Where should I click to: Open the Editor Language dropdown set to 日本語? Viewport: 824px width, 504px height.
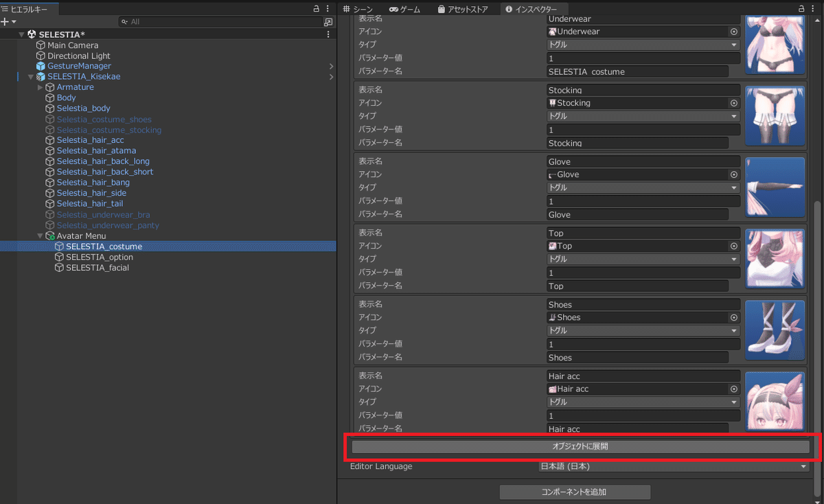[673, 466]
